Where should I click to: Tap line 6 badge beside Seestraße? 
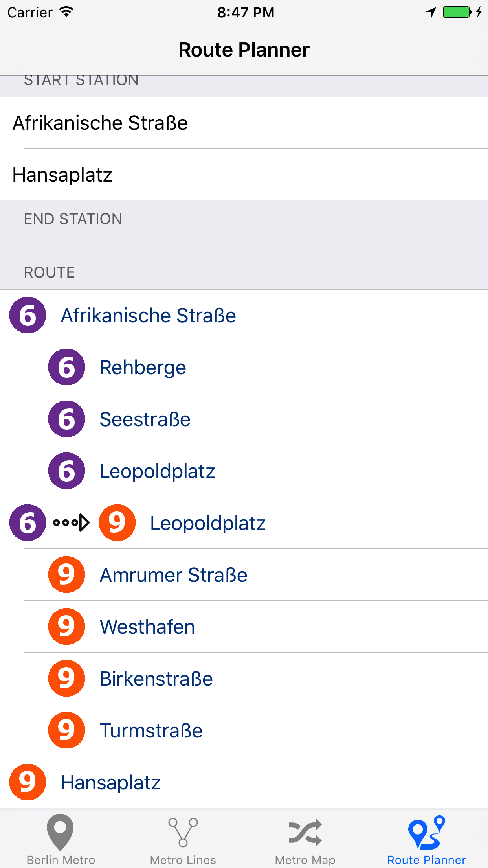(66, 419)
